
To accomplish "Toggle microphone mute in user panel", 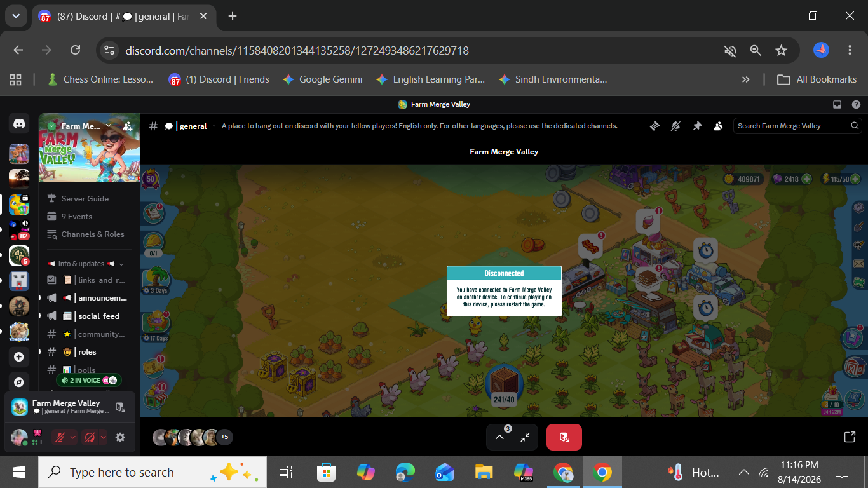I will tap(60, 437).
